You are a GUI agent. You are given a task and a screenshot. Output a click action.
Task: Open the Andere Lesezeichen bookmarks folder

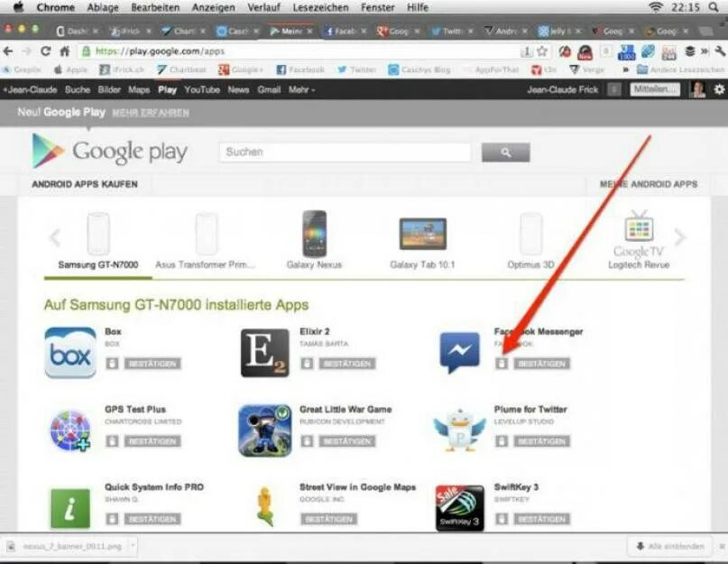pos(681,69)
